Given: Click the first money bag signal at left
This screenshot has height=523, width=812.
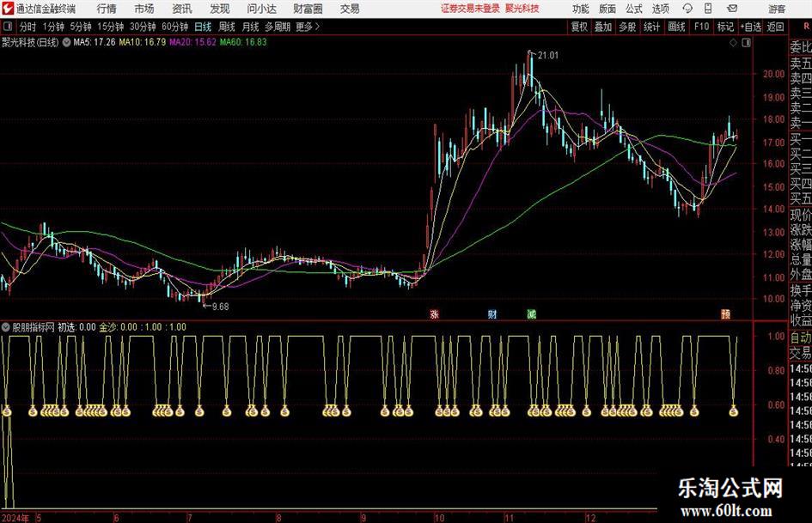Looking at the screenshot, I should pyautogui.click(x=7, y=411).
